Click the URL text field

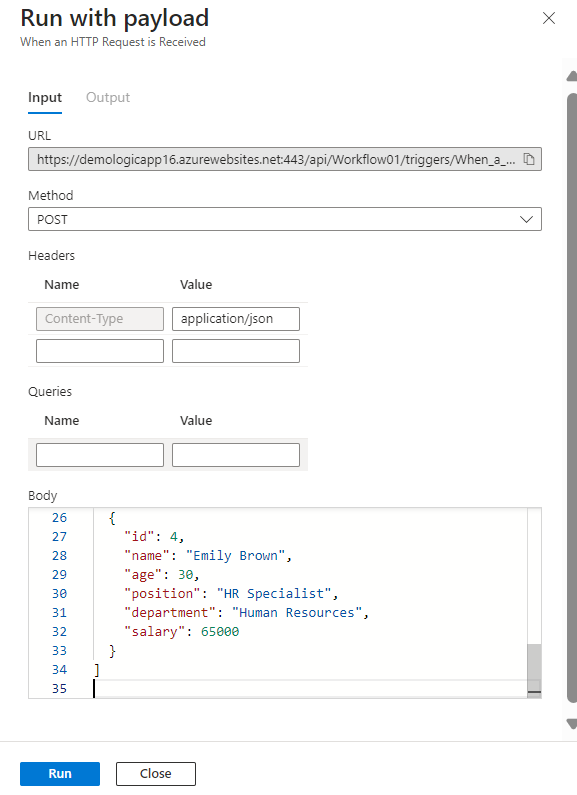pos(285,159)
